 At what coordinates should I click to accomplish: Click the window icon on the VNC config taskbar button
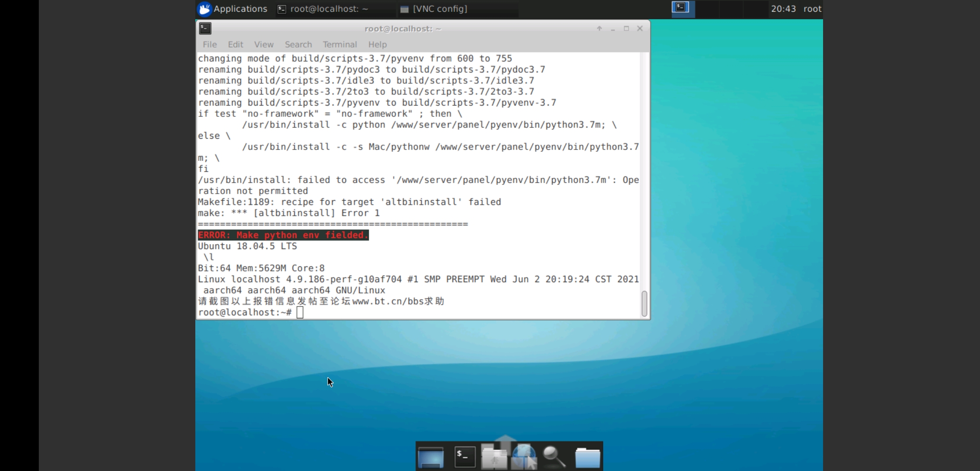(x=404, y=9)
